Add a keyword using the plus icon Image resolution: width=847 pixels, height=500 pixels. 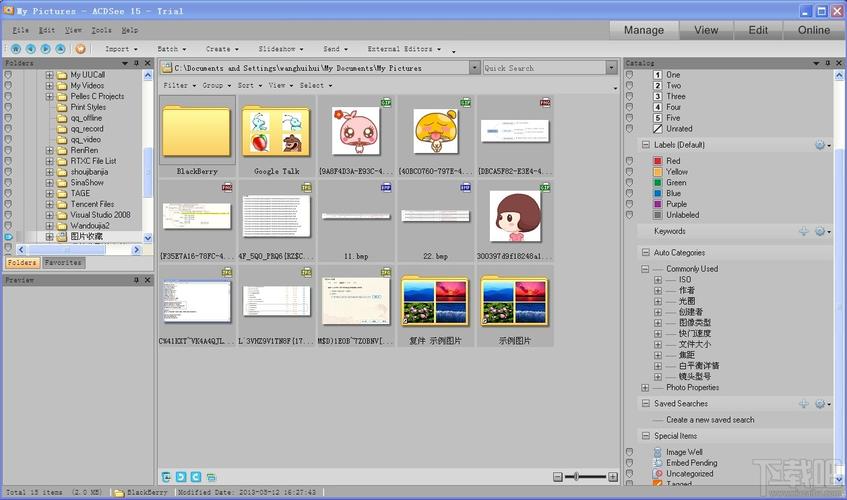pos(804,231)
